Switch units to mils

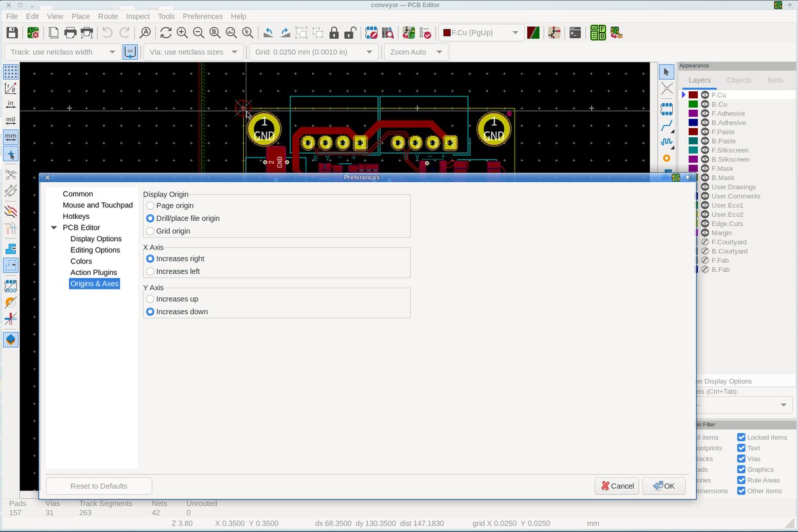[10, 120]
